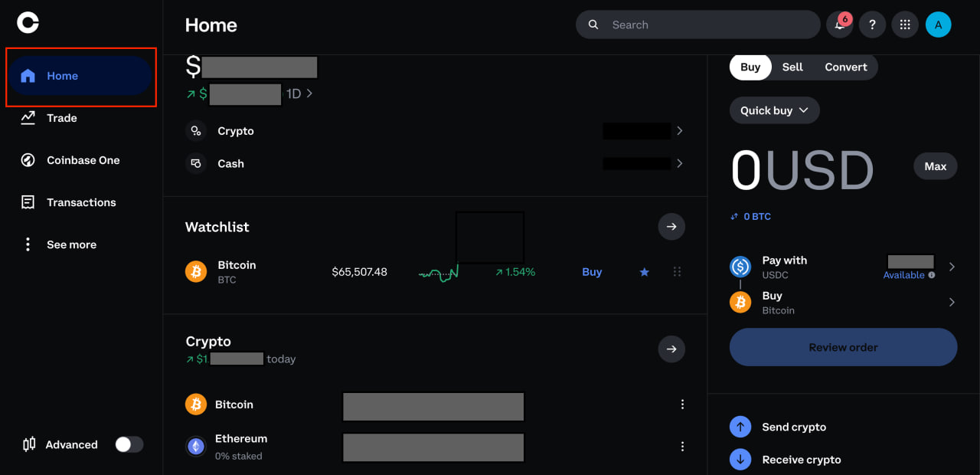Click Receive crypto
The height and width of the screenshot is (475, 980).
point(802,460)
